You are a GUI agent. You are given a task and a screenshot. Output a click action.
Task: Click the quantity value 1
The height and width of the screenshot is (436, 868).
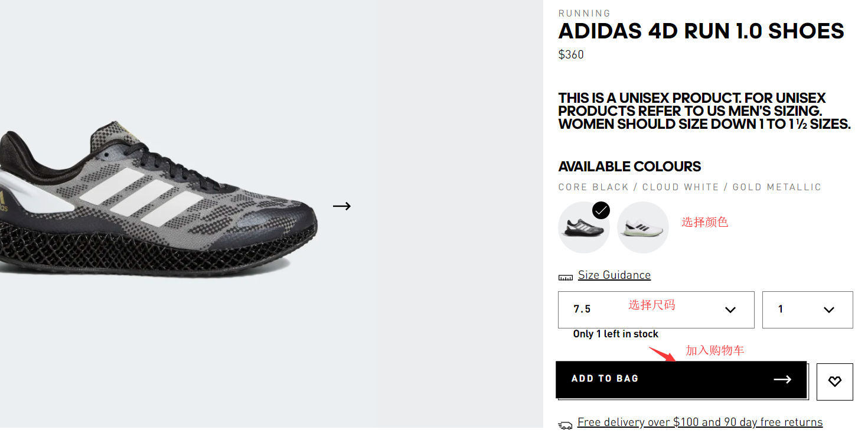(x=781, y=309)
